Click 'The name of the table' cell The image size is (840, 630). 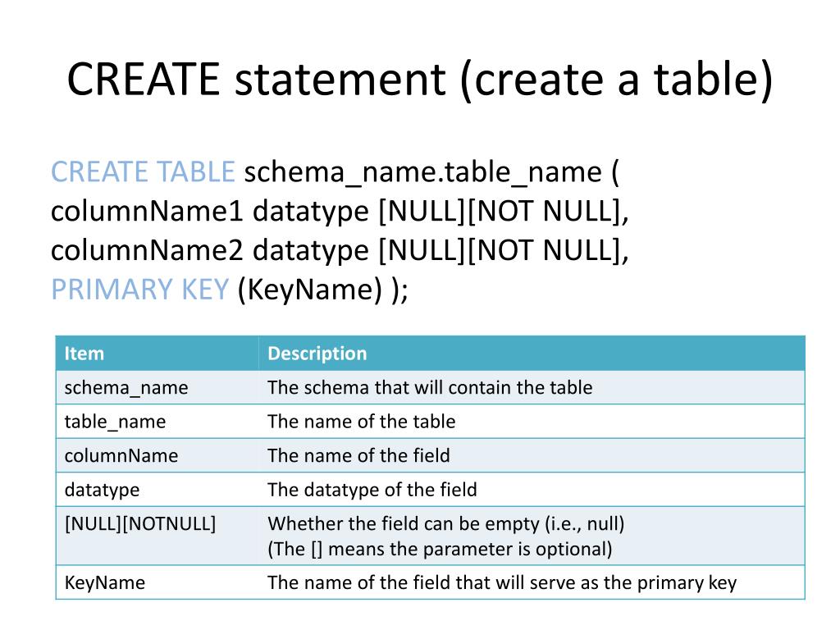[x=532, y=422]
